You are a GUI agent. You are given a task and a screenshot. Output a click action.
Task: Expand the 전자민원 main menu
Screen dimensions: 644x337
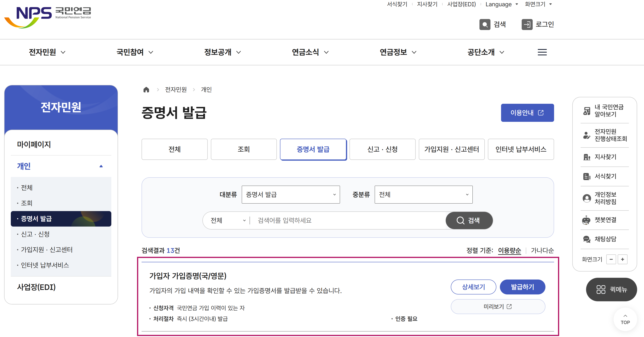pos(47,52)
